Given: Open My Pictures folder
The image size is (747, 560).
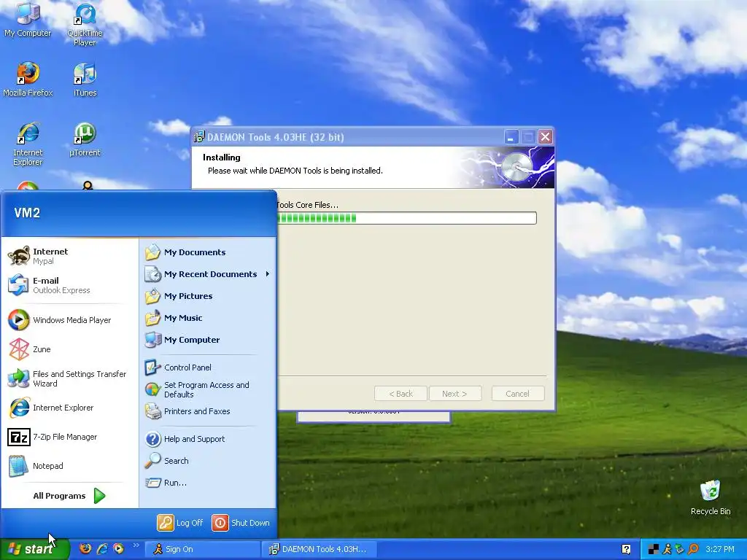Looking at the screenshot, I should [x=208, y=296].
